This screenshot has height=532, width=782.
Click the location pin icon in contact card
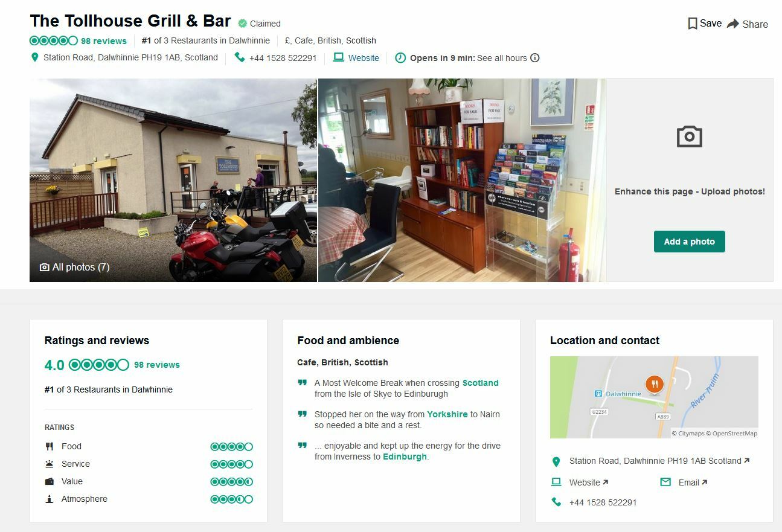[556, 461]
